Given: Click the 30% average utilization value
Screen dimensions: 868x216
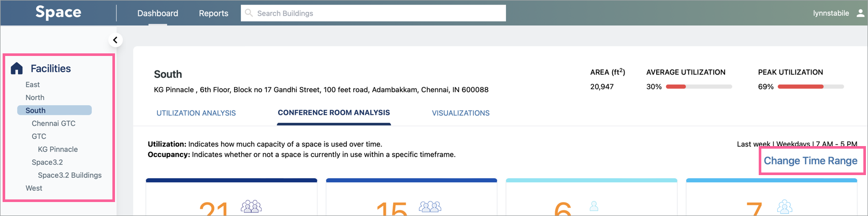Looking at the screenshot, I should (x=654, y=87).
